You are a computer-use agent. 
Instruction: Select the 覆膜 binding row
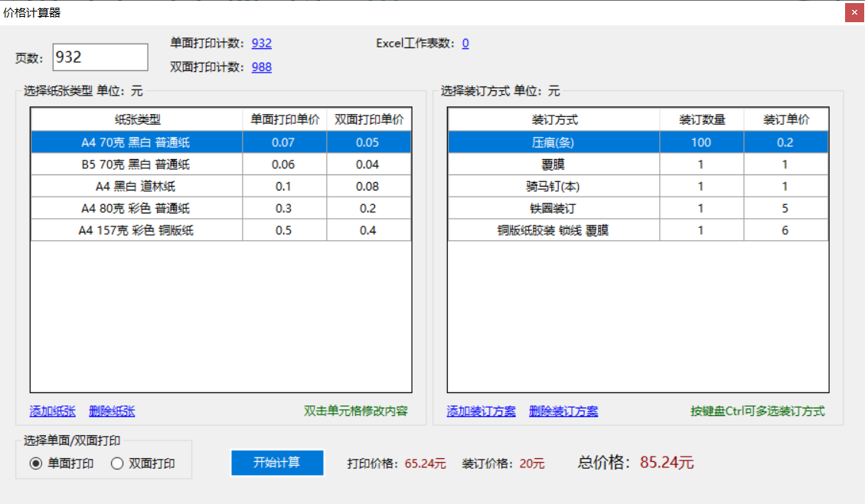click(638, 164)
